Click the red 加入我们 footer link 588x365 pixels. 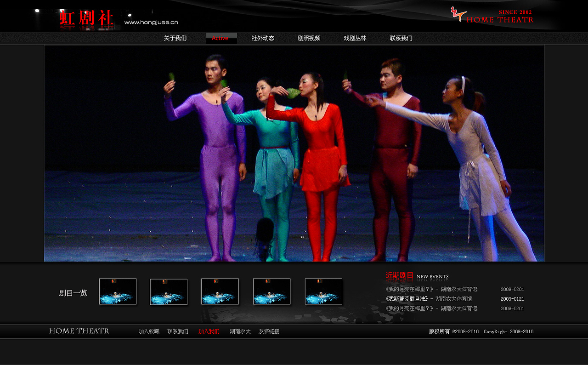(209, 331)
